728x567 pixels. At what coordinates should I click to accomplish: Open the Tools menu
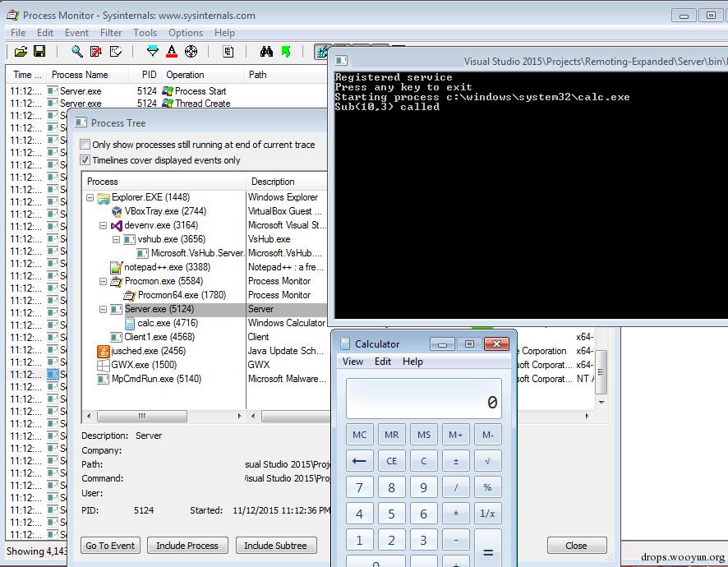click(x=145, y=33)
